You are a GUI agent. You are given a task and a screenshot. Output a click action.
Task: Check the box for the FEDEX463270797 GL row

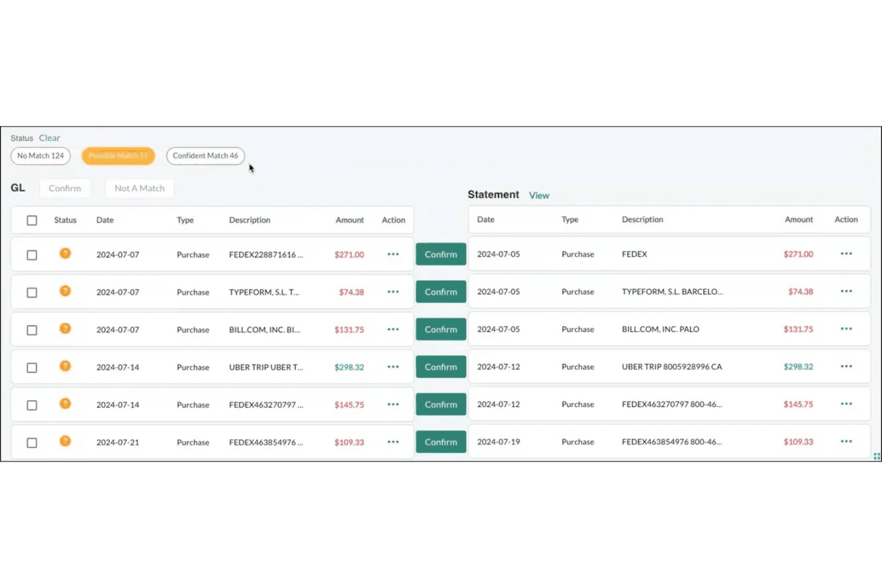[32, 405]
